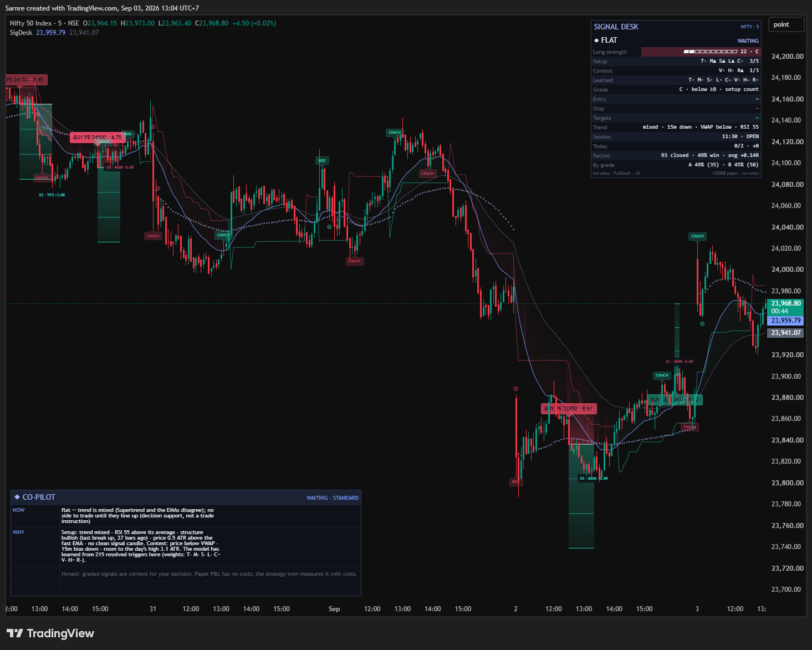Screen dimensions: 812x650
Task: Click the 'point' button
Action: point(785,24)
